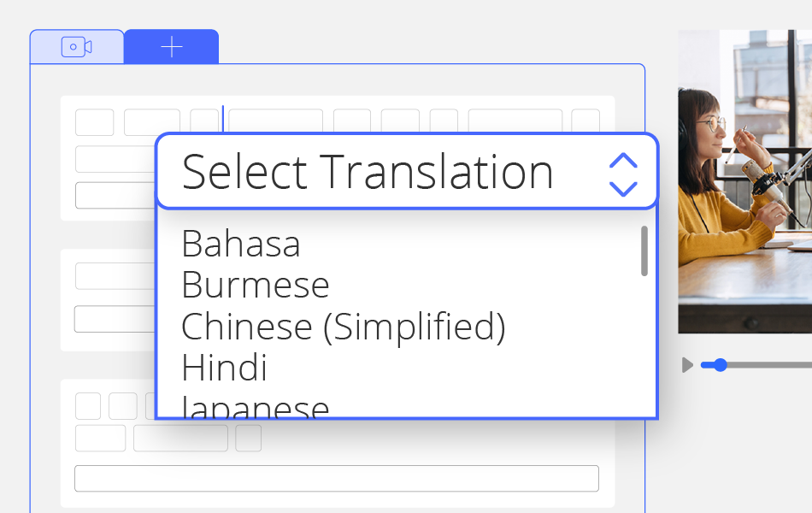Image resolution: width=812 pixels, height=513 pixels.
Task: Click the text field in the middle card
Action: pyautogui.click(x=115, y=319)
